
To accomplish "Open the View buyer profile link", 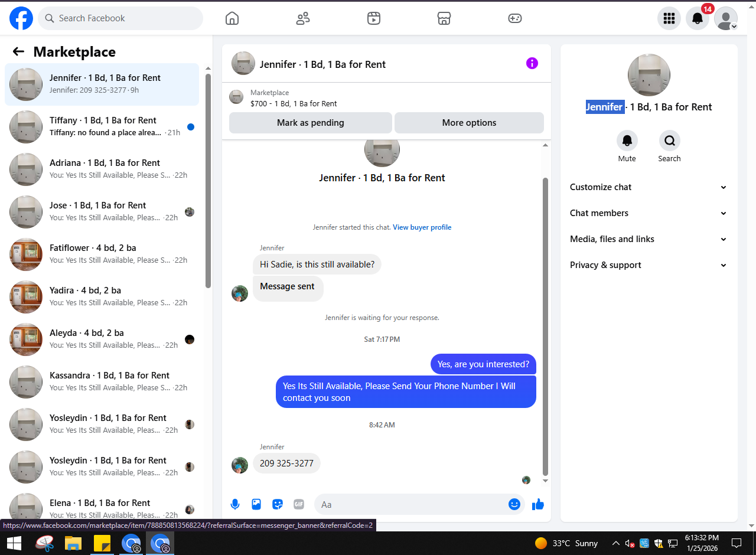I will coord(422,227).
